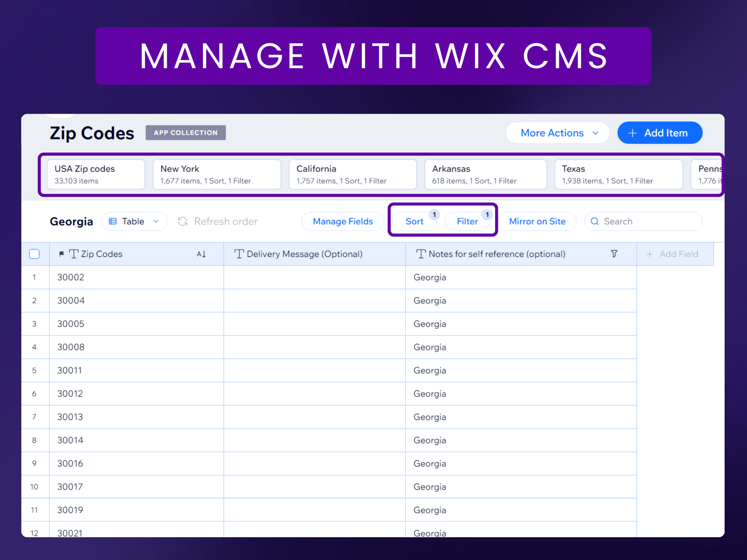The height and width of the screenshot is (560, 747).
Task: Click the Zip Codes column header
Action: (136, 254)
